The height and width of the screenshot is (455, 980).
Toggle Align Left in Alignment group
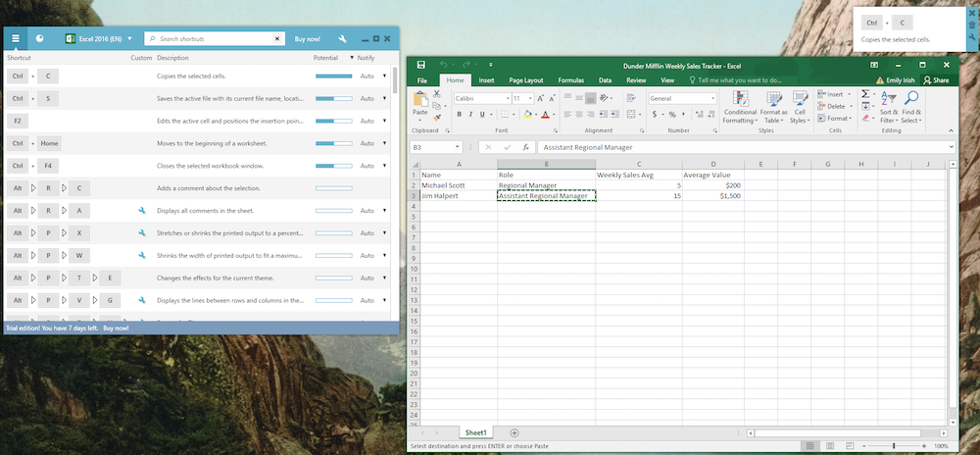pyautogui.click(x=567, y=115)
